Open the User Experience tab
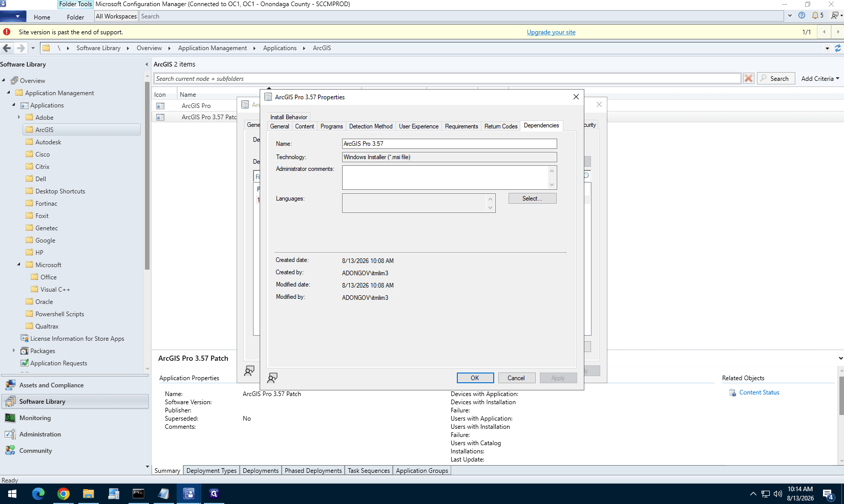This screenshot has width=844, height=504. 418,126
